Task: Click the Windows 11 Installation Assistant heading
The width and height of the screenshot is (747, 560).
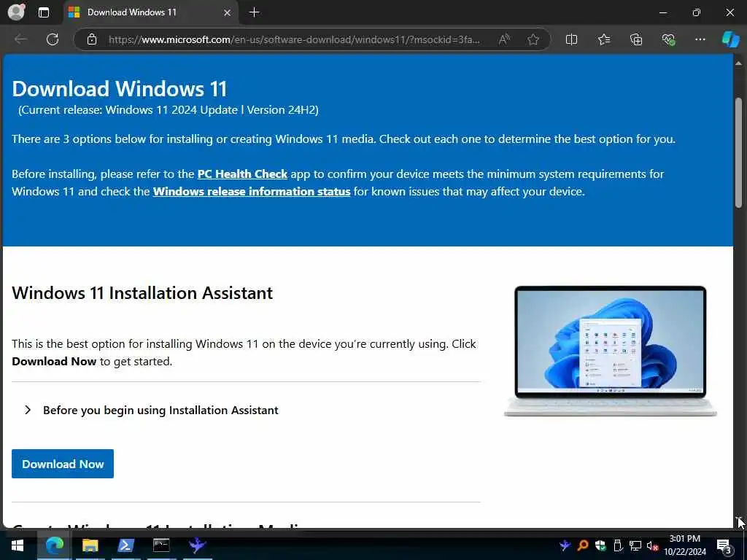Action: 142,293
